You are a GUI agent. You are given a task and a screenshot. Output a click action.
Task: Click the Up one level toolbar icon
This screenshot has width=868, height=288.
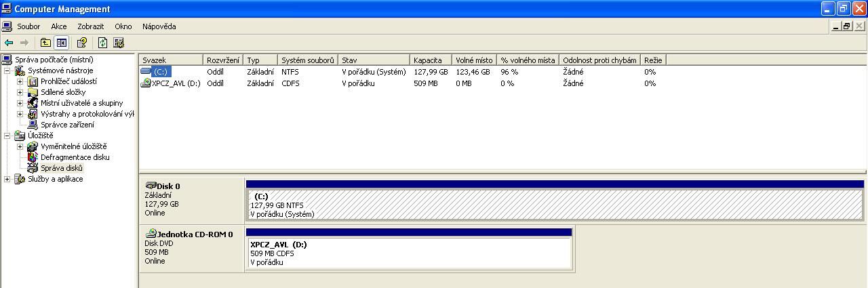(x=45, y=43)
